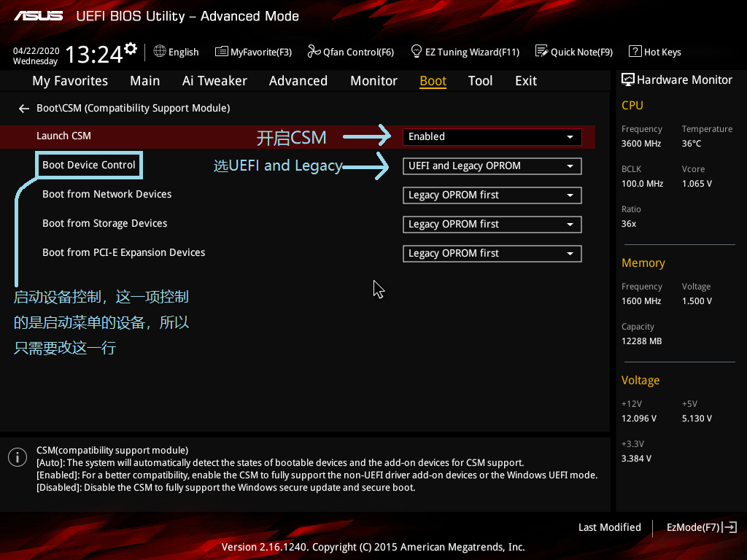Click the EzMode exit arrow icon
This screenshot has width=747, height=560.
pos(729,527)
